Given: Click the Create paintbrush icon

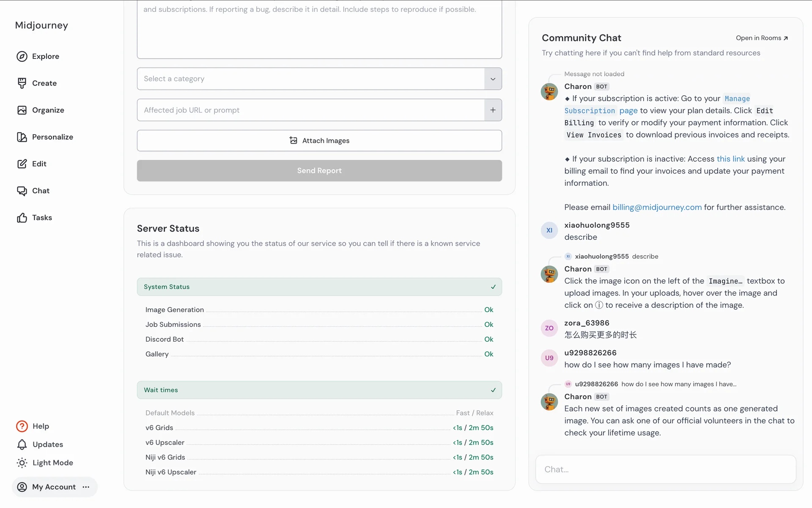Looking at the screenshot, I should (22, 83).
